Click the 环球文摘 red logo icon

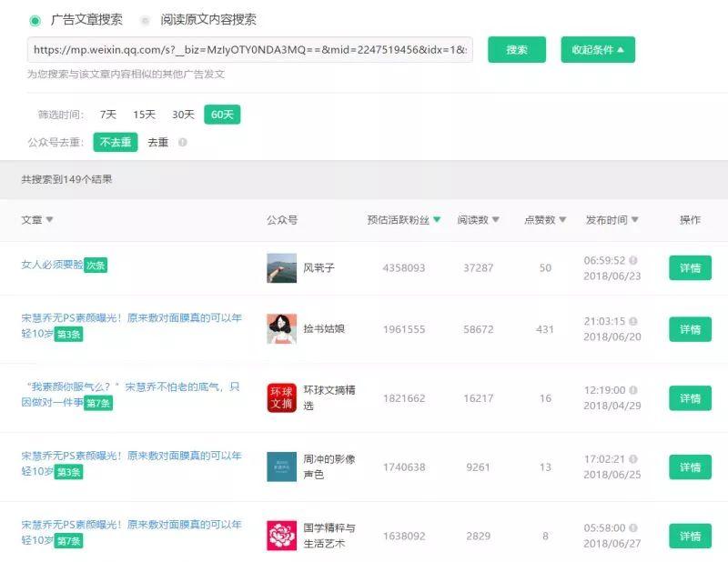(x=281, y=397)
